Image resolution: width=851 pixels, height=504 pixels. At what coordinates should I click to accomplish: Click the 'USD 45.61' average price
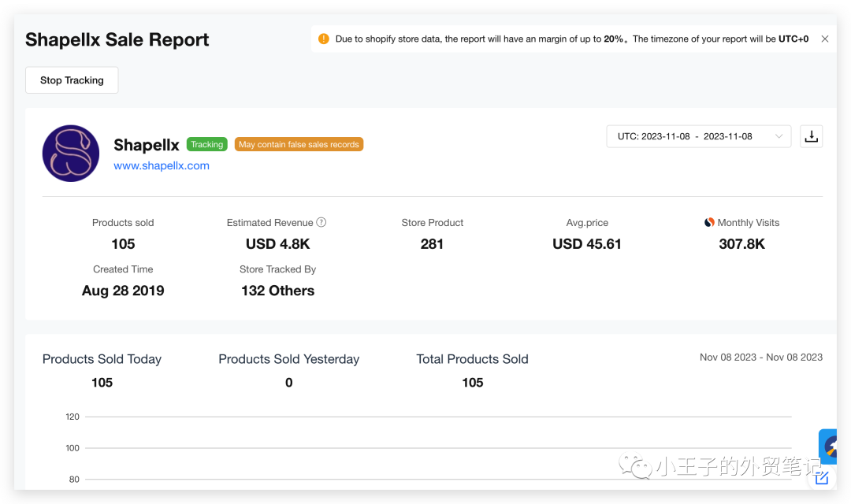(587, 244)
